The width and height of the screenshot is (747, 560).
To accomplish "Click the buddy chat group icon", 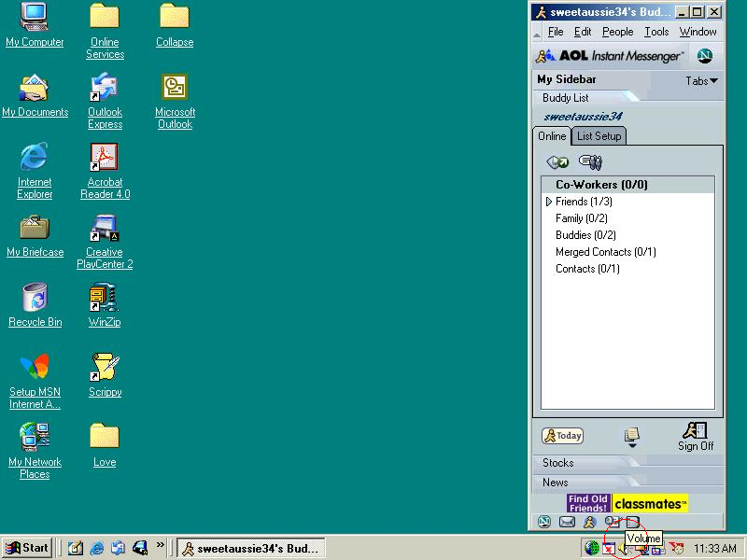I will pyautogui.click(x=590, y=162).
